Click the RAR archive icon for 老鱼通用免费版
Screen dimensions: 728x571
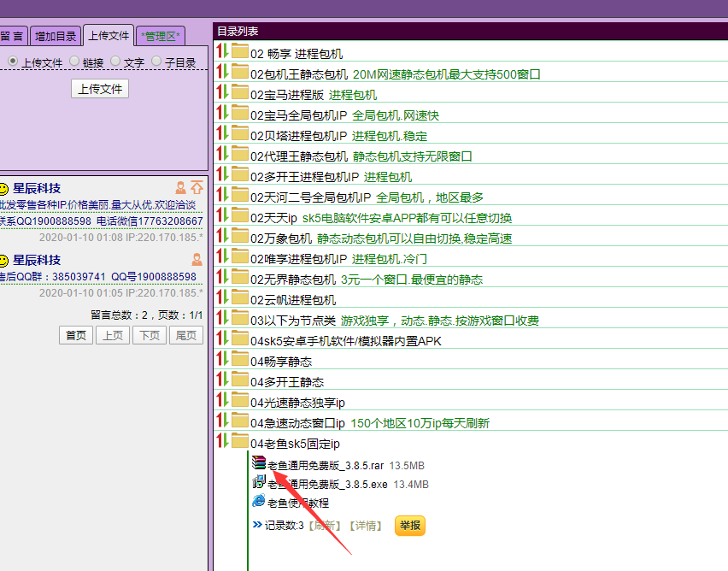(259, 464)
